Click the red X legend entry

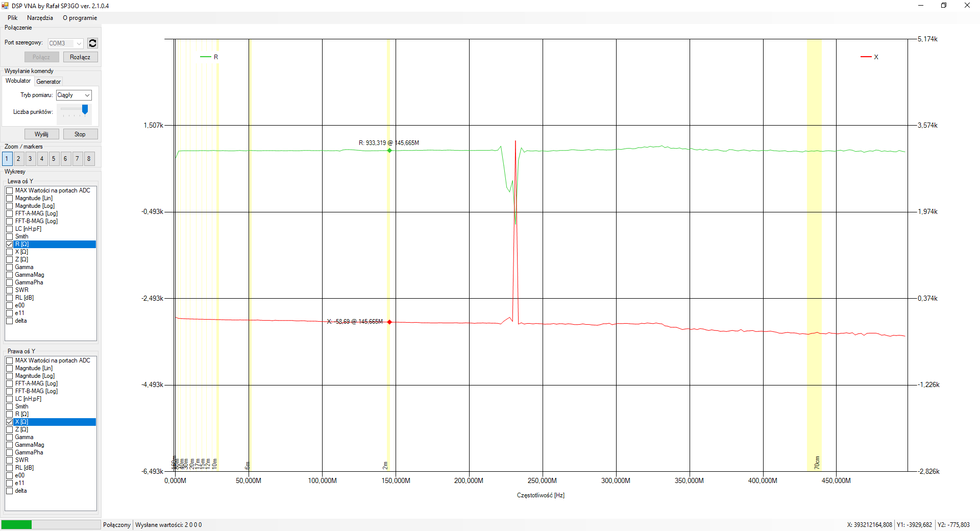(870, 57)
